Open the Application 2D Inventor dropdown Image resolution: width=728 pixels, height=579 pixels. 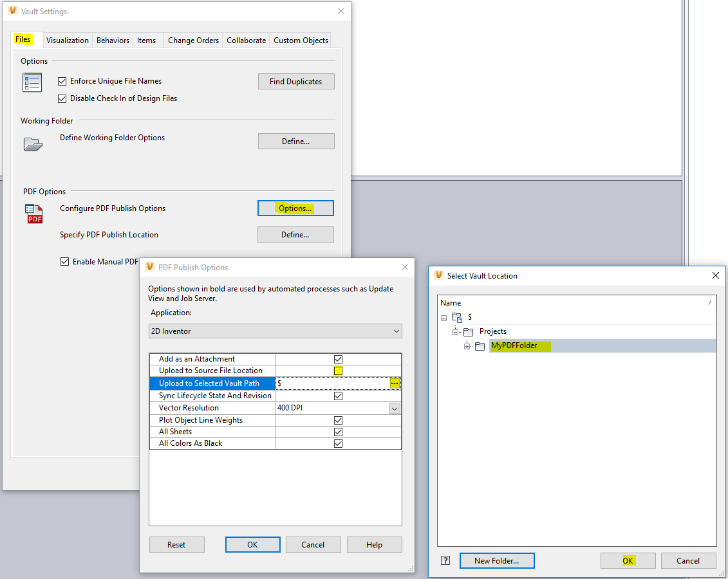[275, 331]
